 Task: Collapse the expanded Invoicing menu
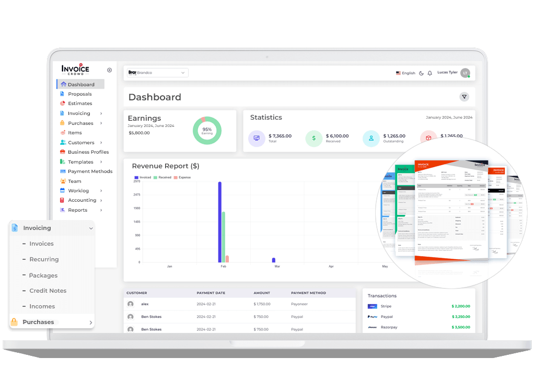(91, 228)
